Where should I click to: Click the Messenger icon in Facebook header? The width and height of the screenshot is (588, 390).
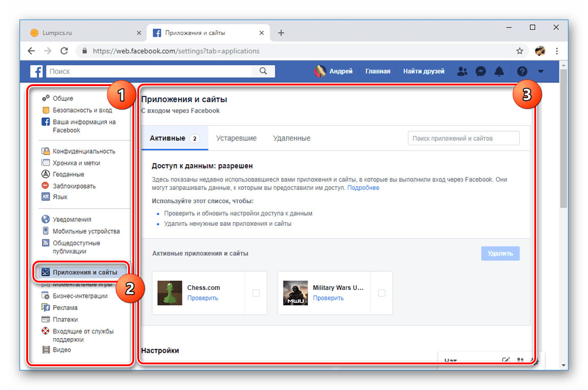pos(481,71)
